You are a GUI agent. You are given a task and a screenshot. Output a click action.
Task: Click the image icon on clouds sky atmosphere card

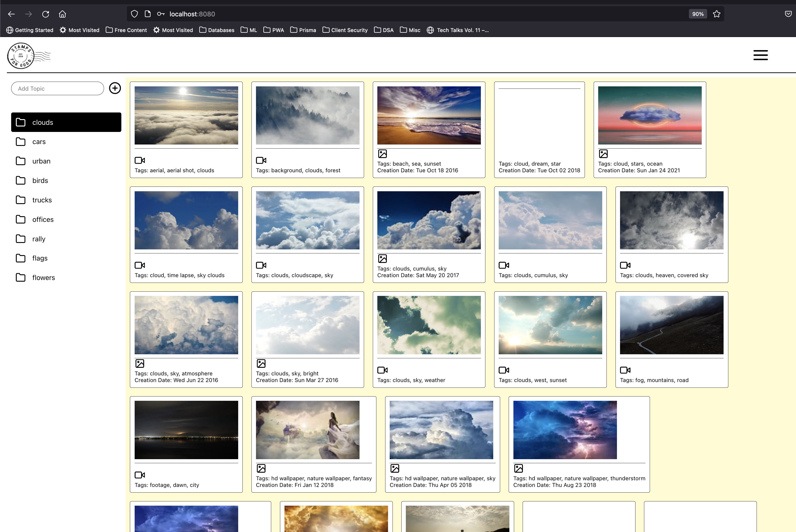click(x=140, y=363)
